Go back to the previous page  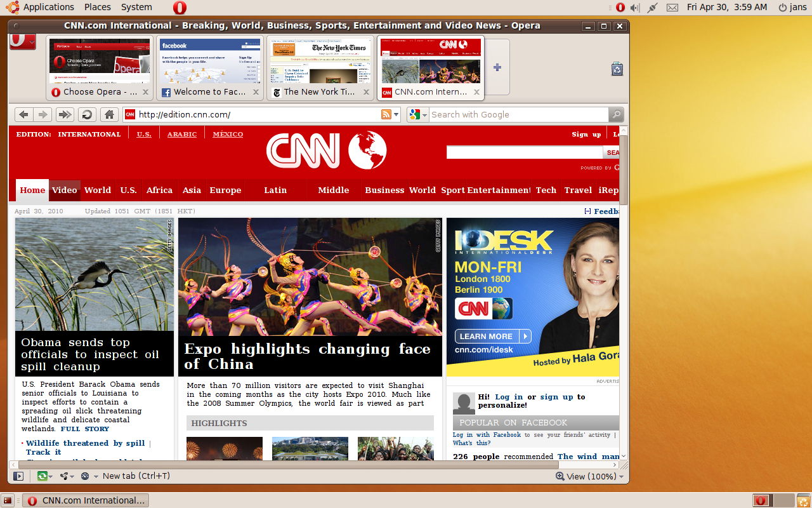(23, 114)
